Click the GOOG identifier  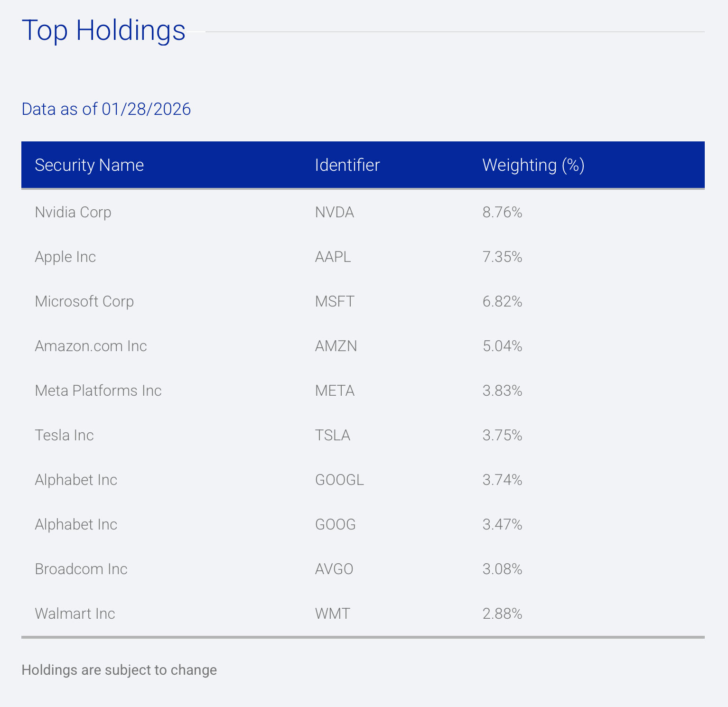(x=336, y=524)
